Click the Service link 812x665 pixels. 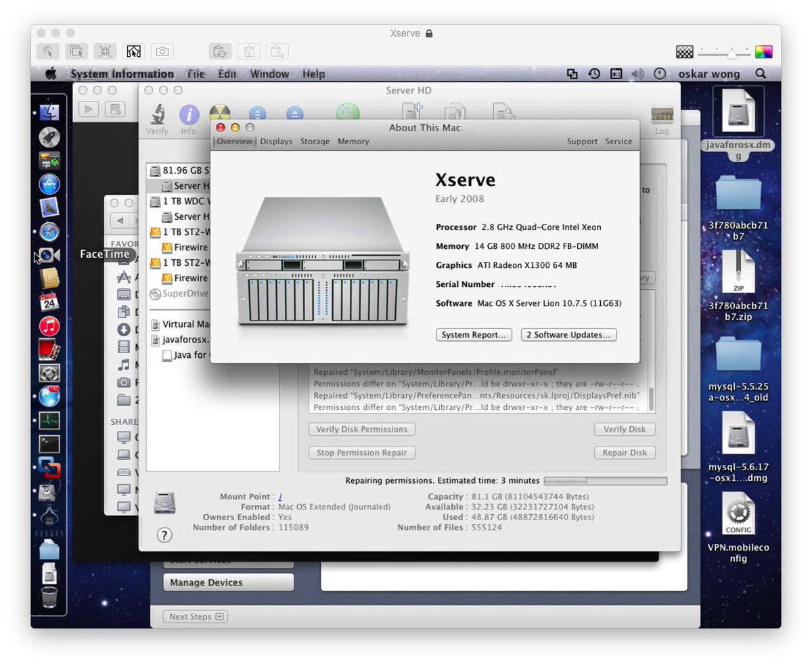pos(618,141)
